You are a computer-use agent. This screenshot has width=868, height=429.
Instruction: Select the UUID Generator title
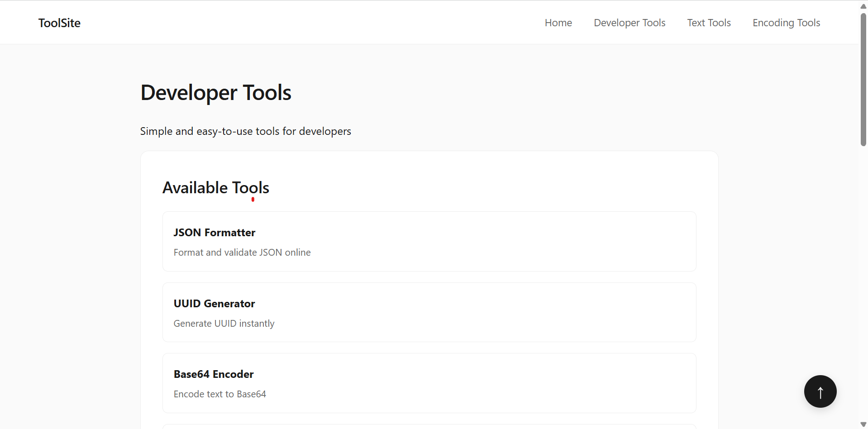(x=214, y=304)
